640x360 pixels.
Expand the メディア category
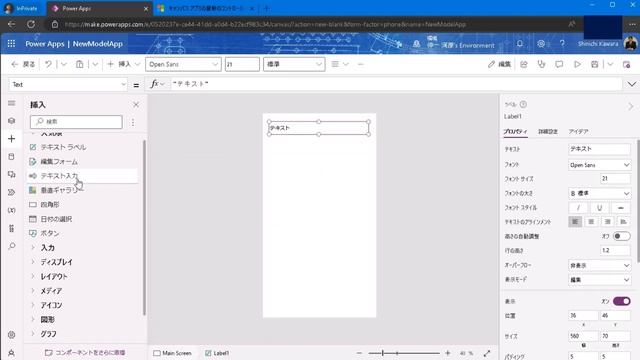tap(33, 291)
